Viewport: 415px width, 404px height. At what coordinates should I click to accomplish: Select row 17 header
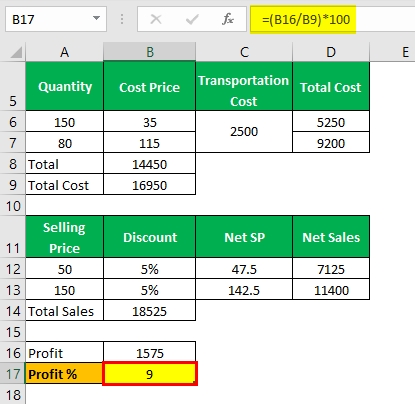[13, 374]
